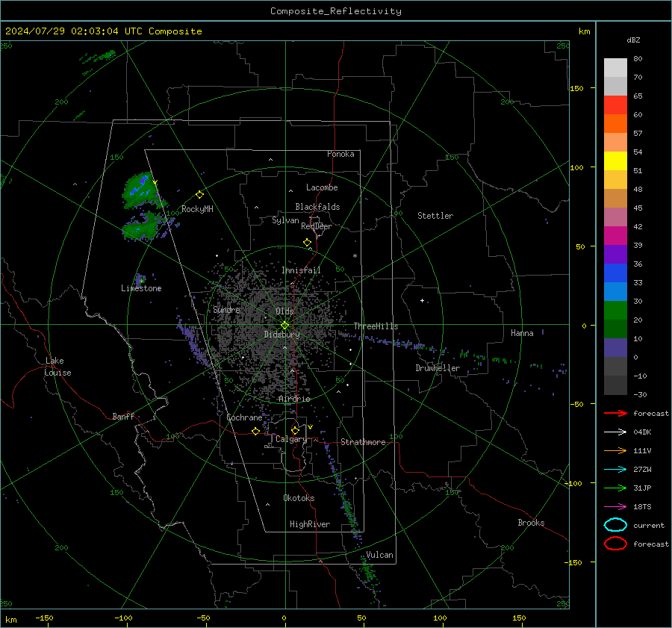
Task: Click the Limestone label
Action: tap(141, 288)
